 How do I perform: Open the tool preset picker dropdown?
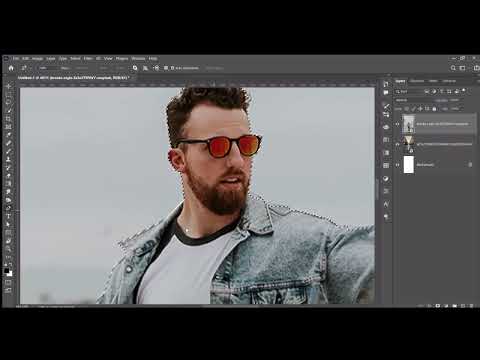25,68
